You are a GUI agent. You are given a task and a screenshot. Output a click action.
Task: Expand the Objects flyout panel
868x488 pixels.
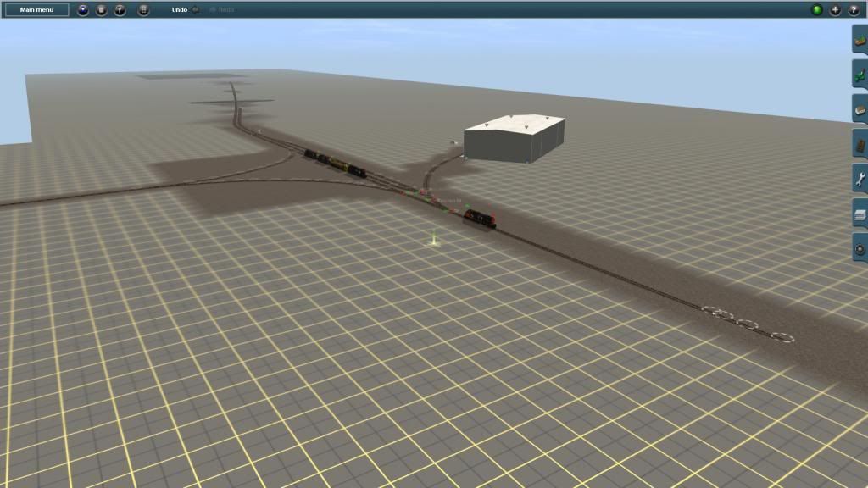860,110
